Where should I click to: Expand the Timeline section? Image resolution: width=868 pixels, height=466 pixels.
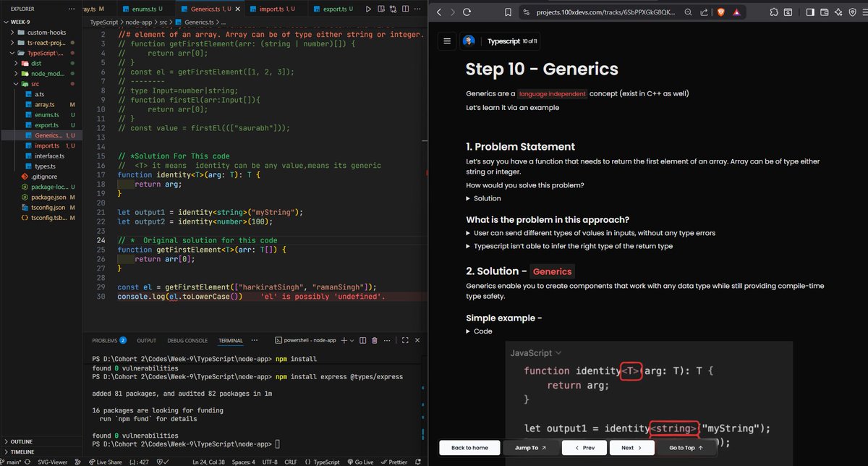pyautogui.click(x=41, y=451)
